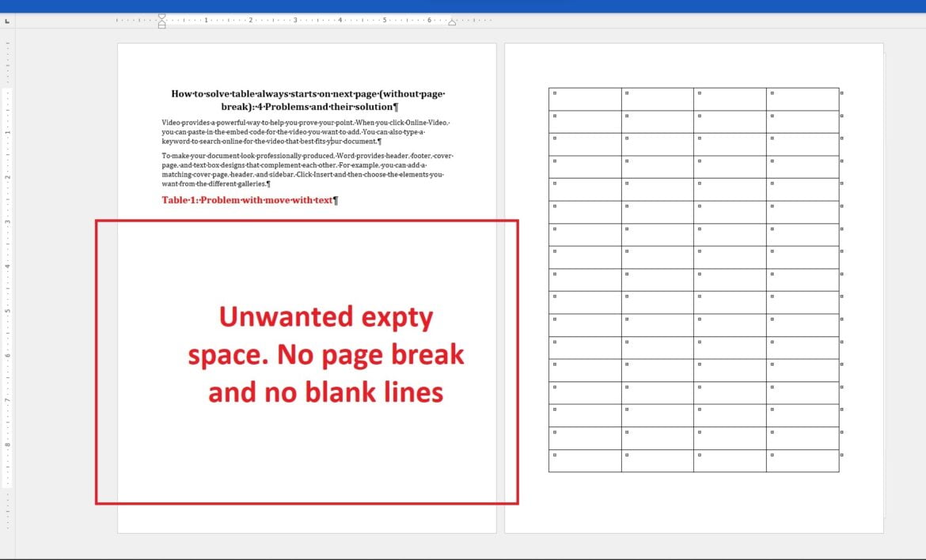The image size is (926, 560).
Task: Click the tab stop selector icon
Action: click(x=7, y=20)
